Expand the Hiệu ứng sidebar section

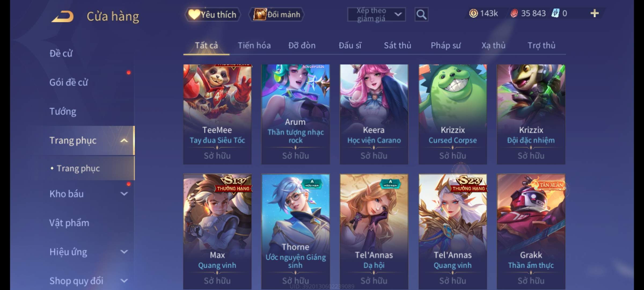point(124,252)
